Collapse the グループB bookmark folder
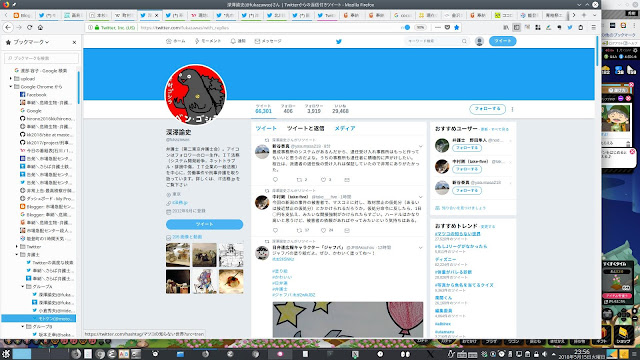The width and height of the screenshot is (640, 360). click(22, 327)
